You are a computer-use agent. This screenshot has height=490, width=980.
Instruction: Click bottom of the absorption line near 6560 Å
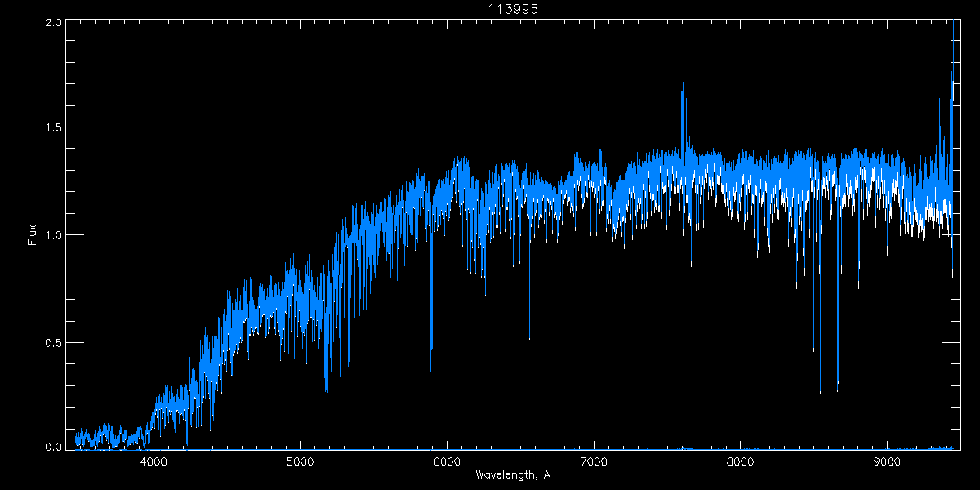coord(529,337)
